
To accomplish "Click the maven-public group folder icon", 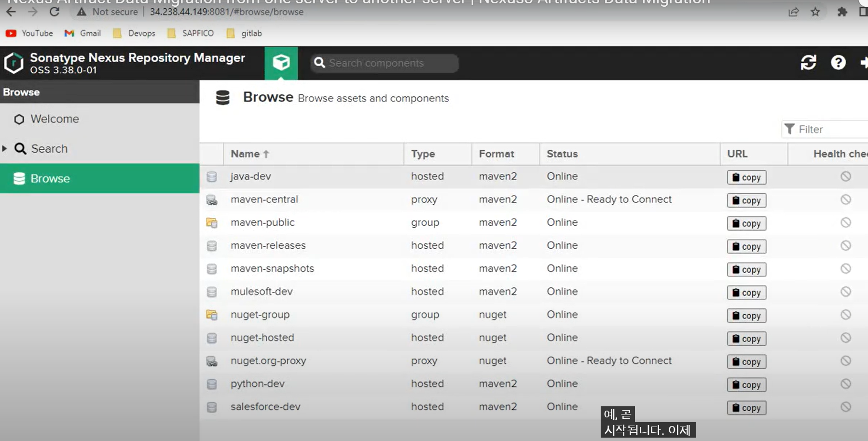I will click(x=212, y=223).
